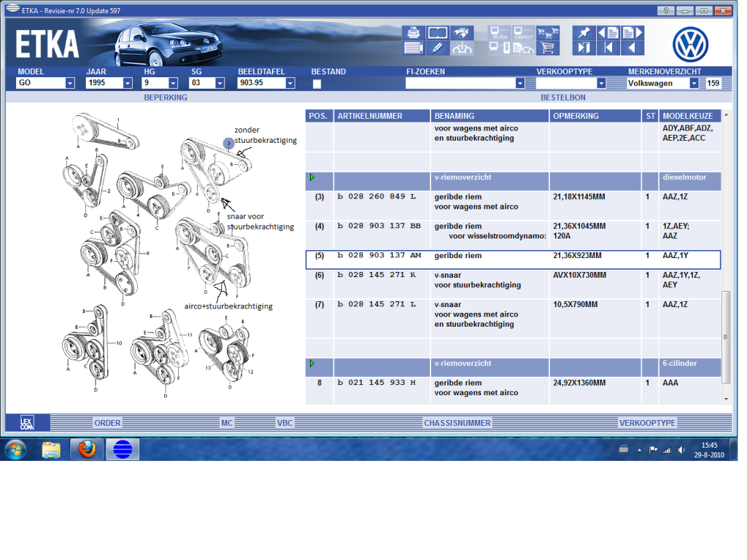Click the VERKOOPTYPE button in the bottom bar
Screen dimensions: 747x560
(648, 423)
